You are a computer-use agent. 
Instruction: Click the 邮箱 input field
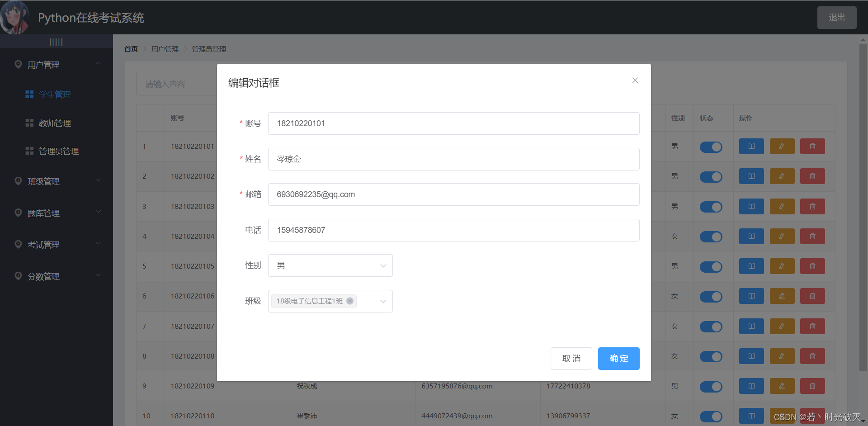click(x=454, y=194)
